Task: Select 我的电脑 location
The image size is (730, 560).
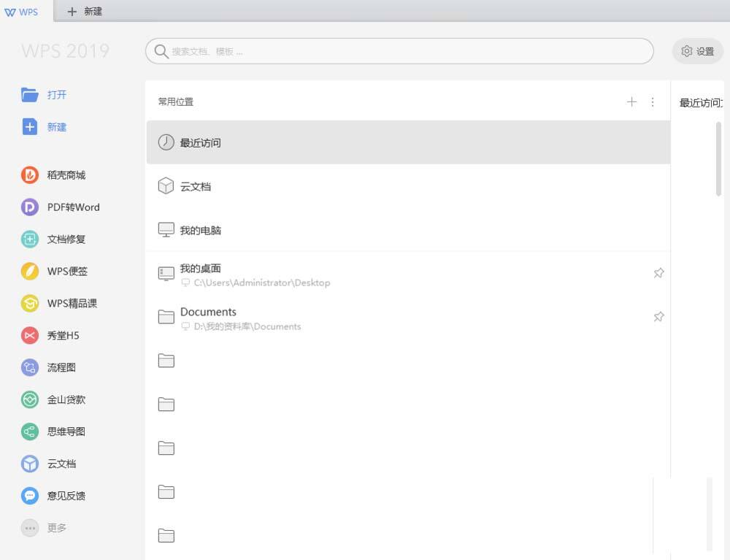Action: pyautogui.click(x=408, y=230)
